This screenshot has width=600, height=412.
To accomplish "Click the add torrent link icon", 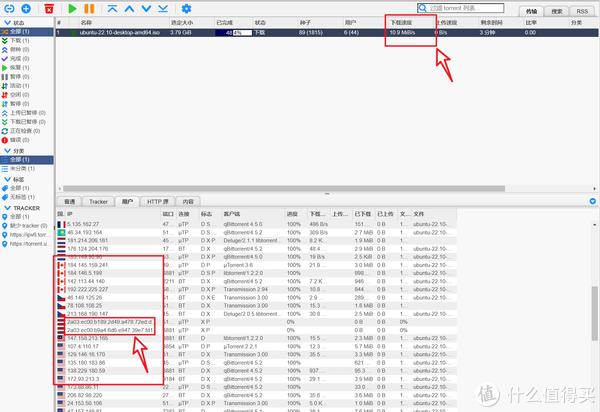I will tap(9, 8).
